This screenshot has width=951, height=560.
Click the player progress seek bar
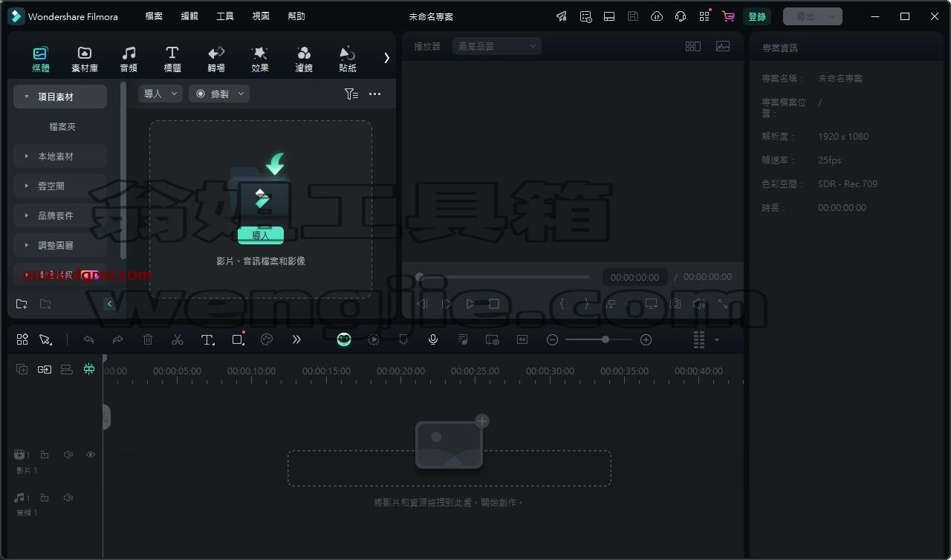pyautogui.click(x=503, y=277)
